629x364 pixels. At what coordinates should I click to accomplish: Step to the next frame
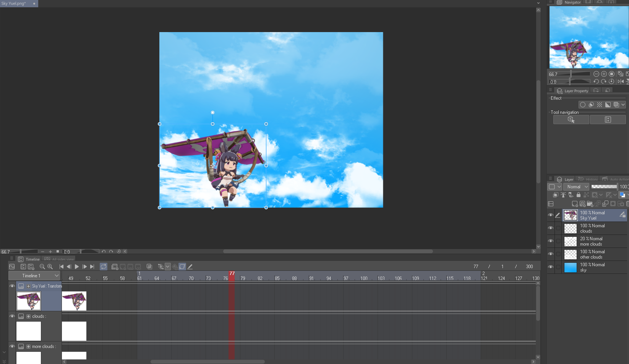(x=85, y=267)
